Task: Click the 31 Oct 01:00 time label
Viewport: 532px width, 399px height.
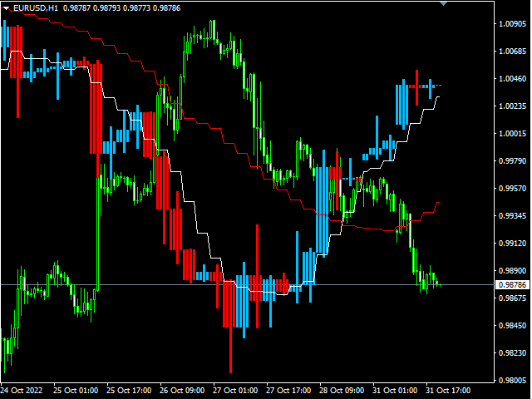Action: point(395,391)
